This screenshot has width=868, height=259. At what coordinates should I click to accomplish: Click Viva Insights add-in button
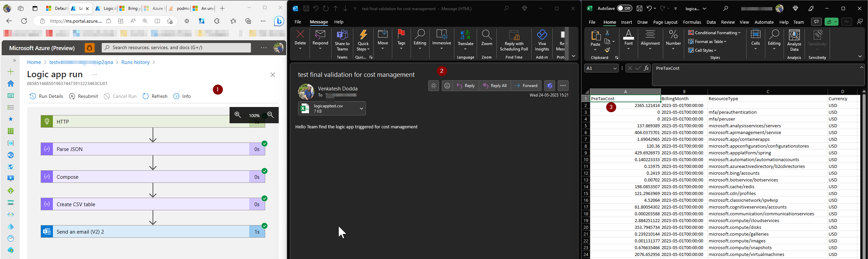pyautogui.click(x=542, y=40)
